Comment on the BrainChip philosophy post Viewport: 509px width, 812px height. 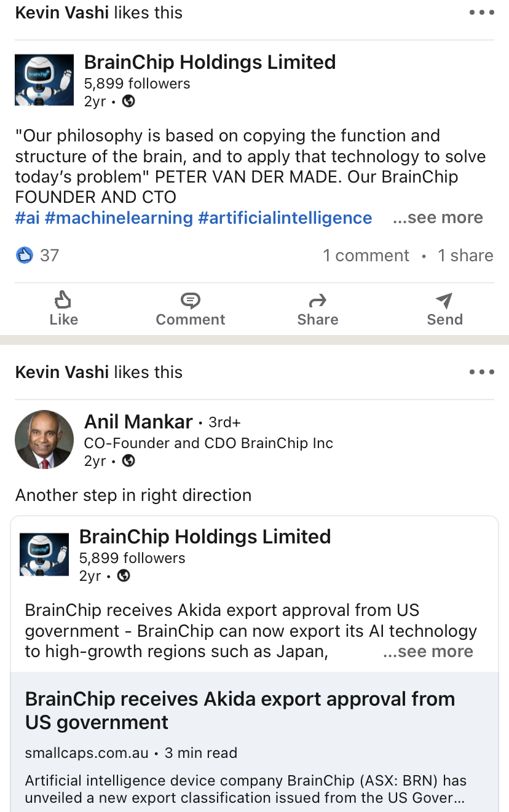point(191,309)
